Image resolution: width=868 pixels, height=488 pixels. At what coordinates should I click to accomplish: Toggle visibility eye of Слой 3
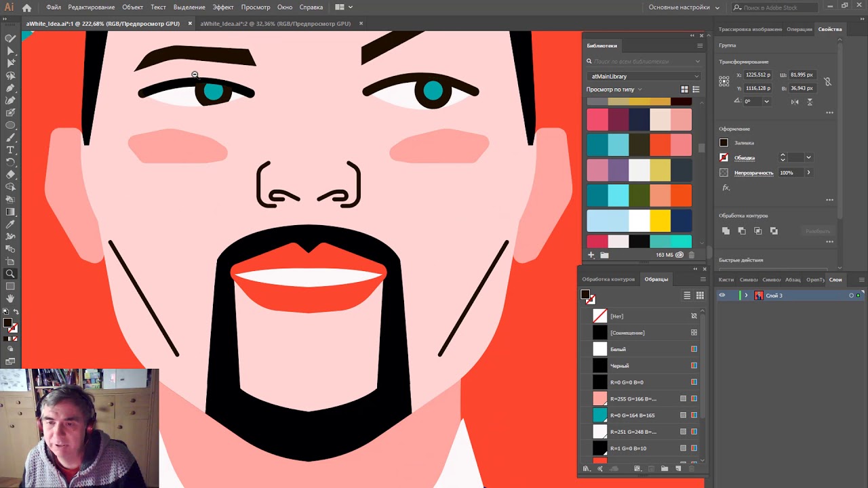[722, 296]
